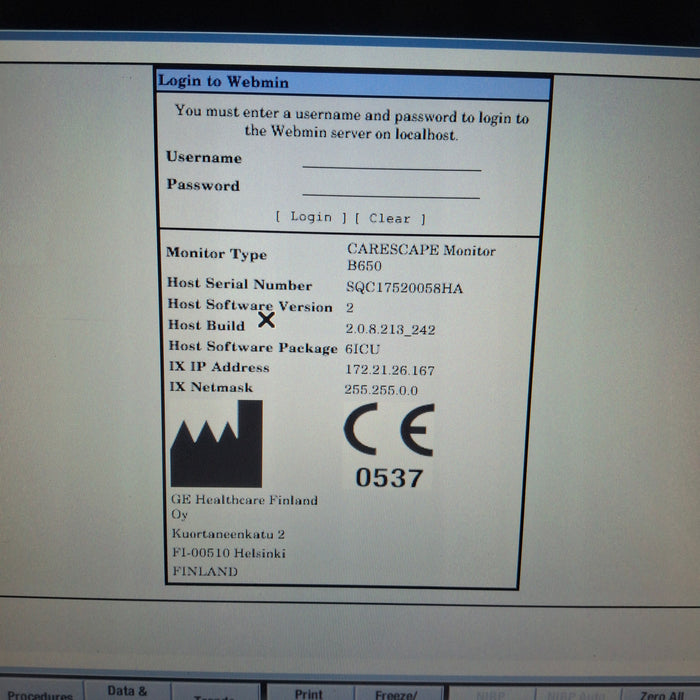Open the Data & menu key
This screenshot has height=700, width=700.
coord(127,691)
